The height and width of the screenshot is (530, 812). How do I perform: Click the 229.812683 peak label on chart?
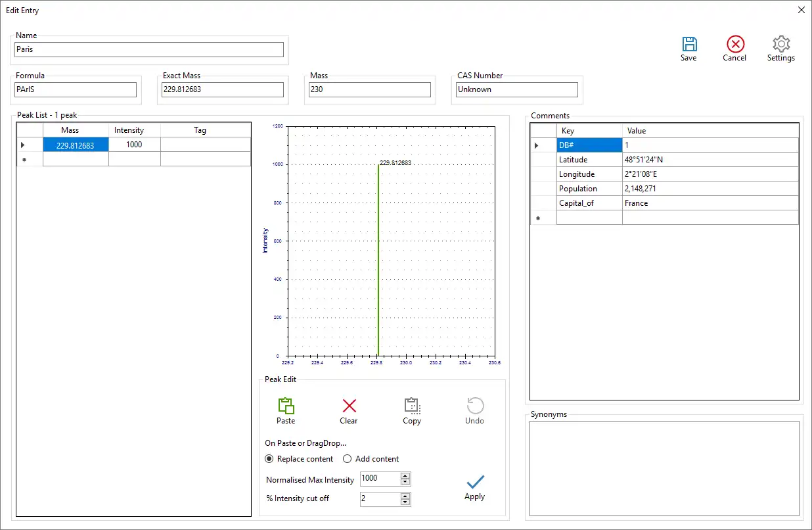395,162
